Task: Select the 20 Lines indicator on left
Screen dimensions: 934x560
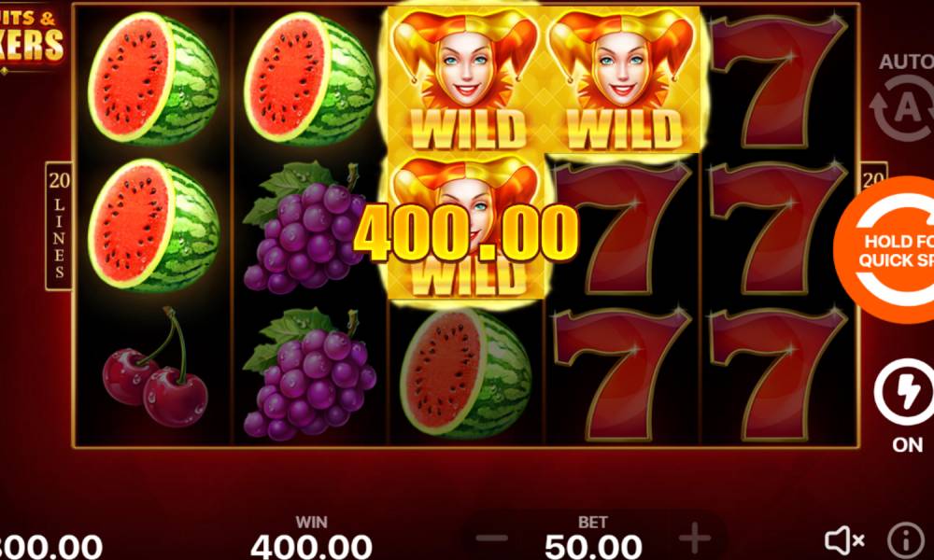Action: point(59,226)
